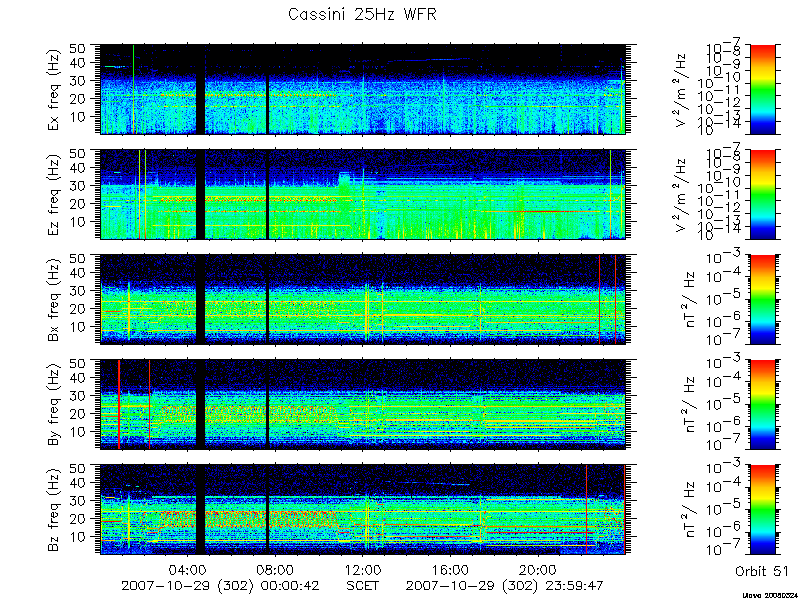Click the V²/m²/Hz unit label beside Ex colorbar
The height and width of the screenshot is (600, 800).
click(x=683, y=90)
